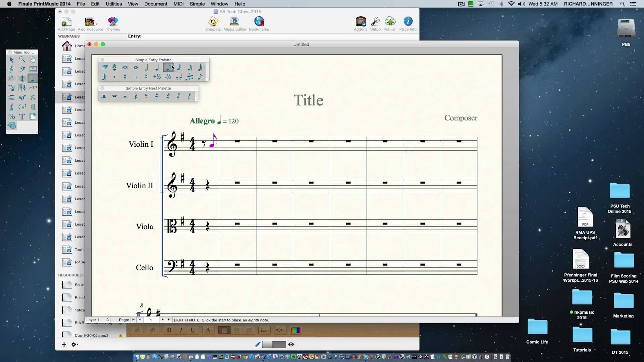644x362 pixels.
Task: Open Setup in the toolbar
Action: 375,24
